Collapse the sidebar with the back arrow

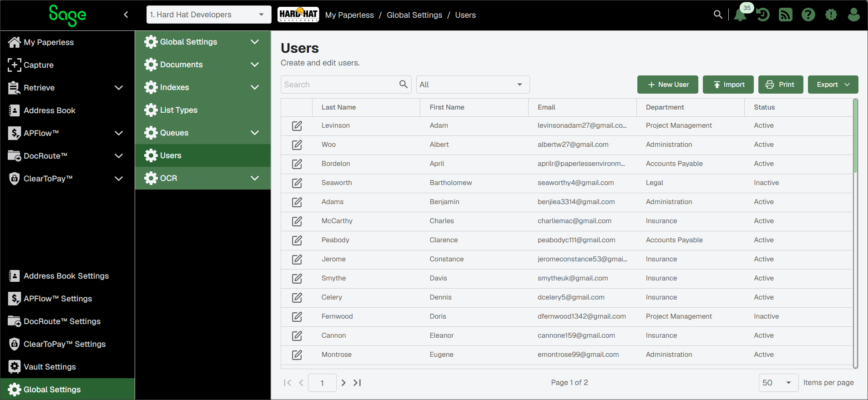click(x=126, y=15)
